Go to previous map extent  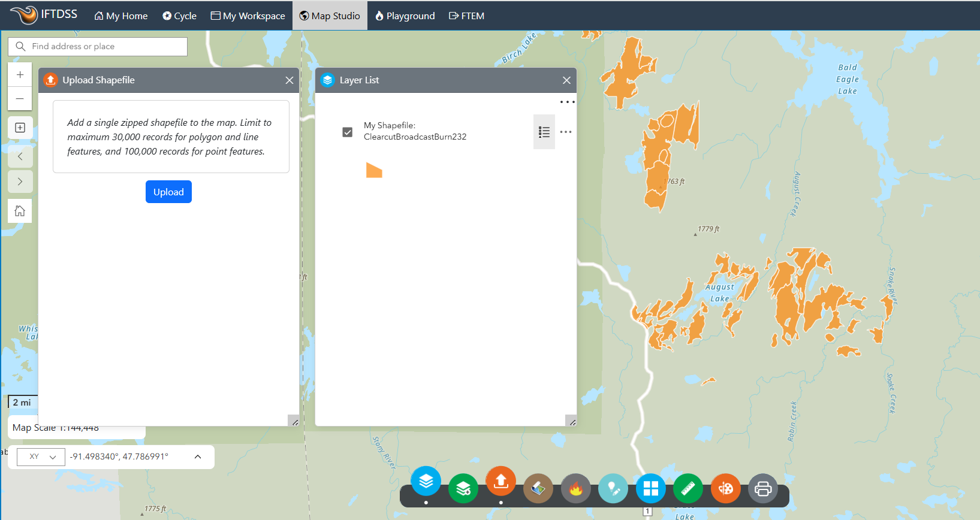[x=20, y=156]
